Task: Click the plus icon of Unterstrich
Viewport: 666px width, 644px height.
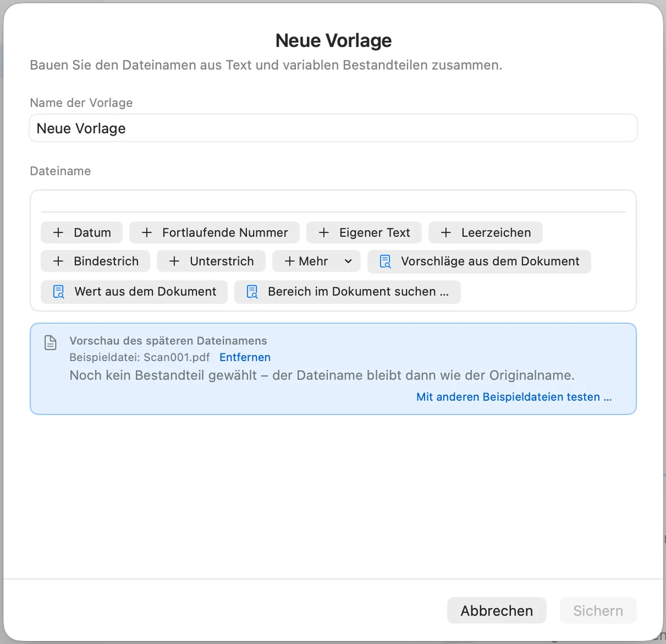Action: pyautogui.click(x=174, y=261)
